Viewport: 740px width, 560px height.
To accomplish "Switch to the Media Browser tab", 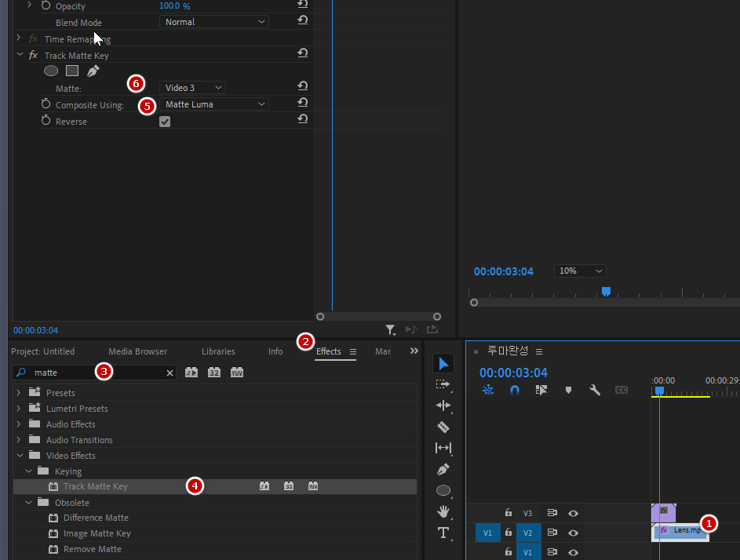I will [x=137, y=351].
